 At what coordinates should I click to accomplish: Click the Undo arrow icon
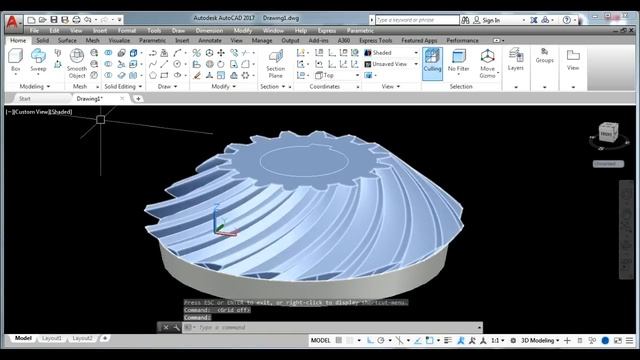[88, 20]
